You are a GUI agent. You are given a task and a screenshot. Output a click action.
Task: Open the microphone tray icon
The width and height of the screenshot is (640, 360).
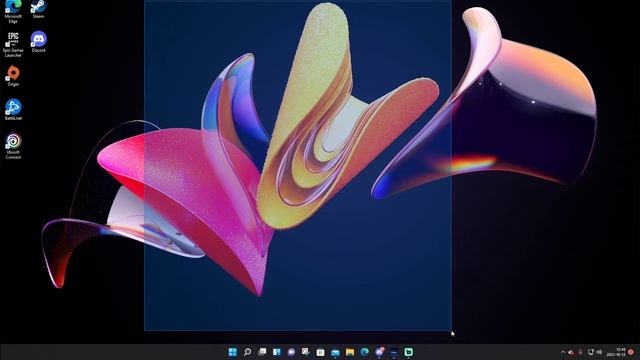tap(580, 352)
